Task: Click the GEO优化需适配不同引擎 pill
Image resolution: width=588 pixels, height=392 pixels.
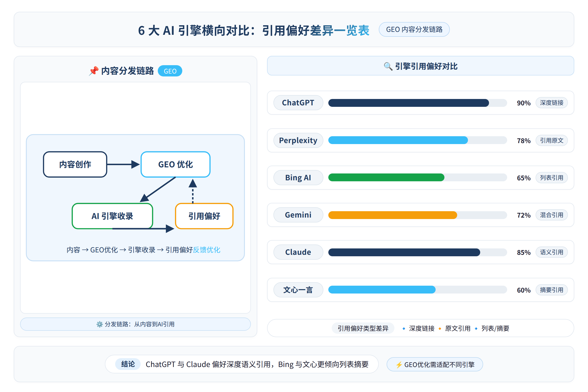Action: (435, 365)
